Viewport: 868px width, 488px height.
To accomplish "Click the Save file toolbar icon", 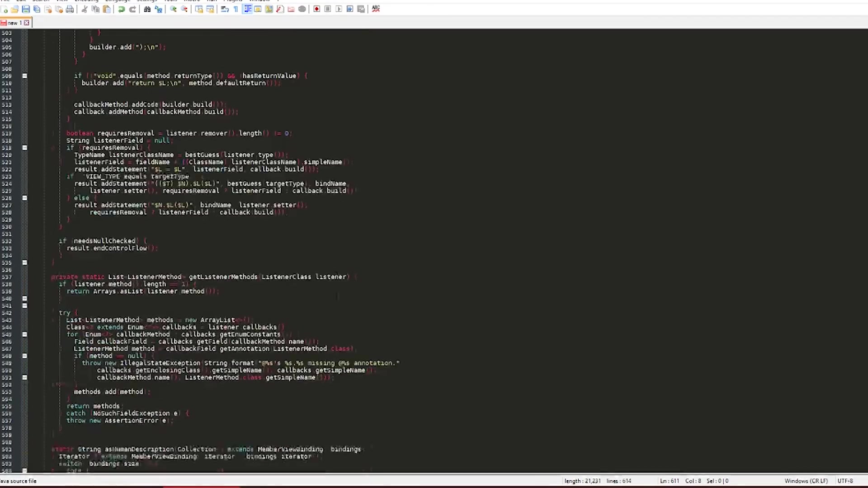I will click(x=26, y=9).
